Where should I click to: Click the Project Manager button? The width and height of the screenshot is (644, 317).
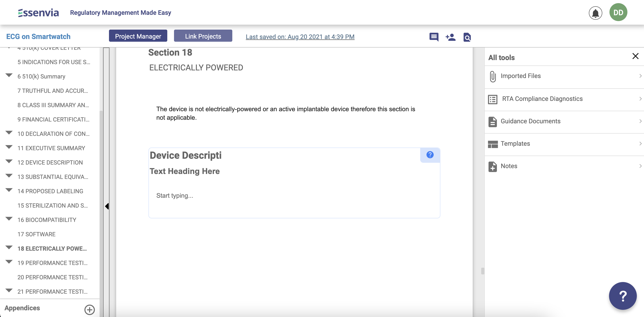(138, 36)
